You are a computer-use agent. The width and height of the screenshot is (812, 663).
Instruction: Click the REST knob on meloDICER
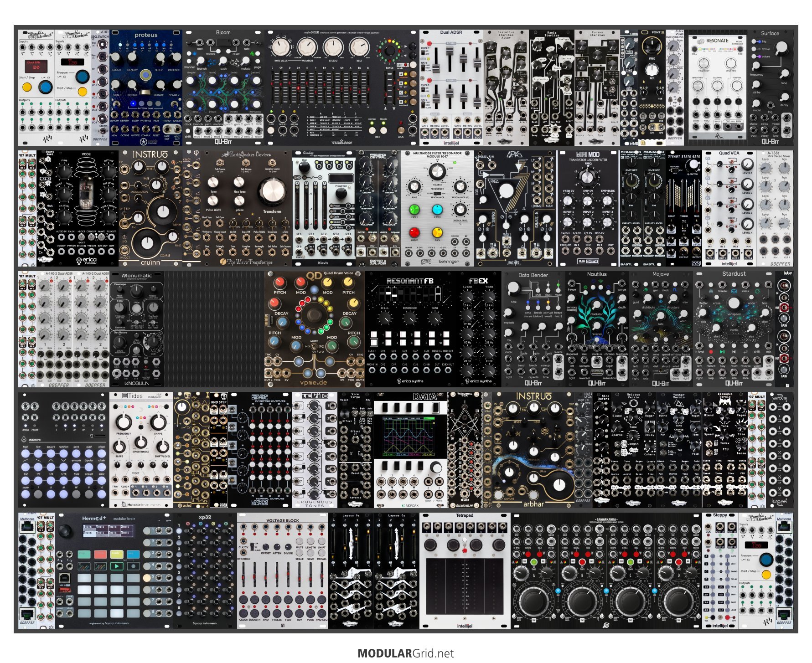click(359, 47)
